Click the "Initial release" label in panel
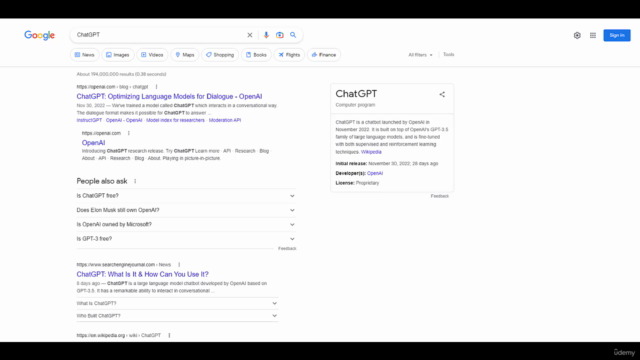Screen dimensions: 640x360 coord(351,163)
